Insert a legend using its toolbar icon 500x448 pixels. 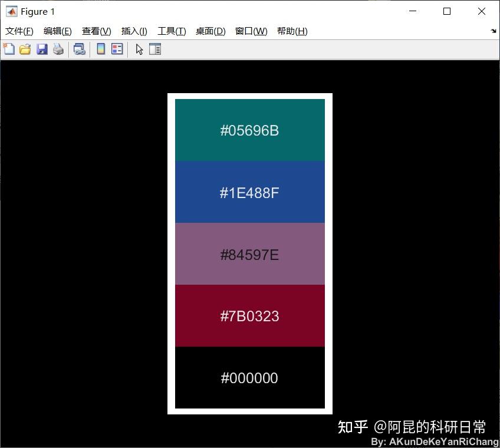coord(116,49)
